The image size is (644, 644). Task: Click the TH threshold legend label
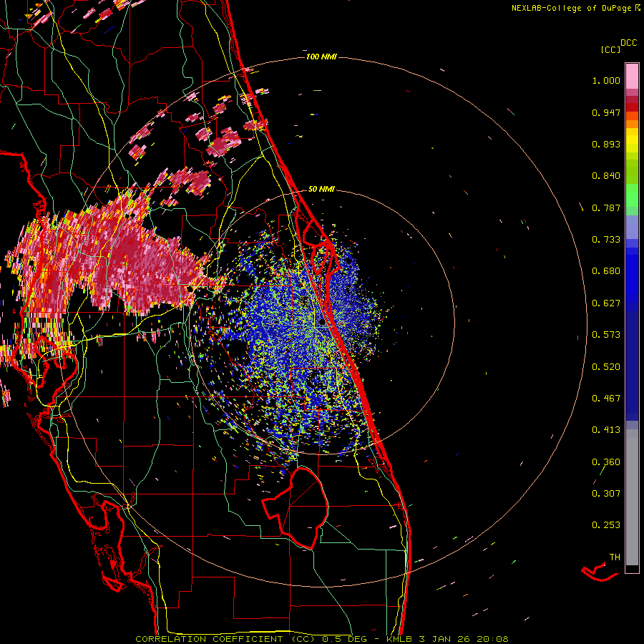(615, 557)
